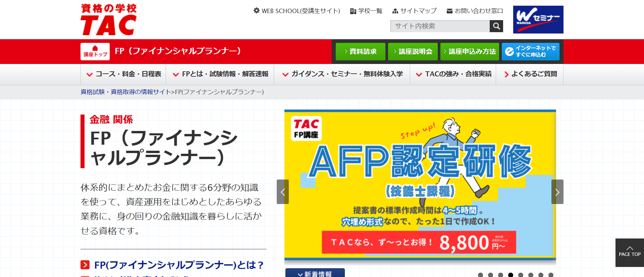The width and height of the screenshot is (644, 277).
Task: Open the お問い合わせ窓口 contact link
Action: (x=475, y=11)
